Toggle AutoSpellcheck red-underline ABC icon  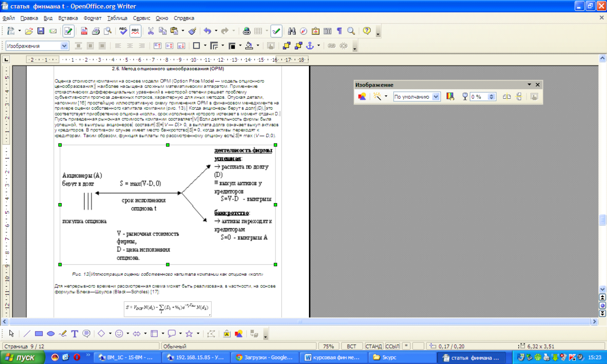135,31
